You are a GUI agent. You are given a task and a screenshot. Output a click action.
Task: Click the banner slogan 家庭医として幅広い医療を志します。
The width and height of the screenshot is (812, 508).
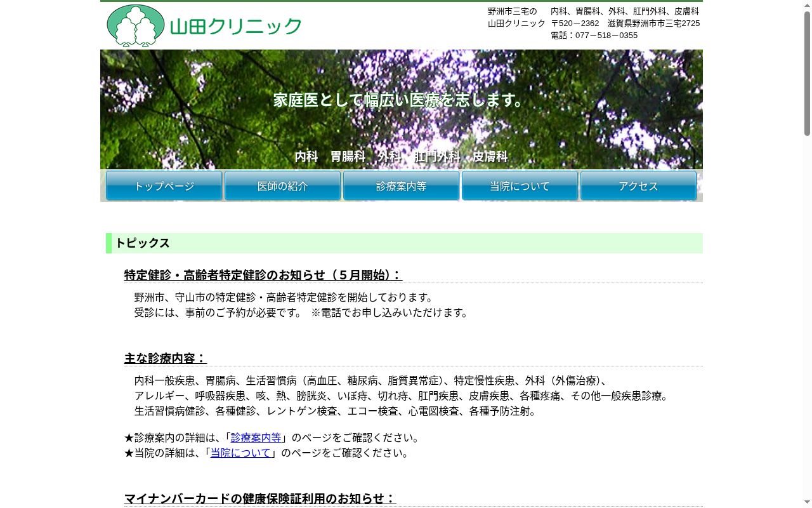(x=401, y=100)
